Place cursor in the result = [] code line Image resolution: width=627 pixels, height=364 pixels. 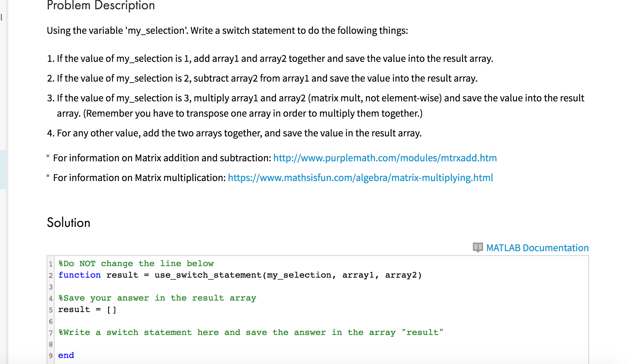(x=87, y=309)
